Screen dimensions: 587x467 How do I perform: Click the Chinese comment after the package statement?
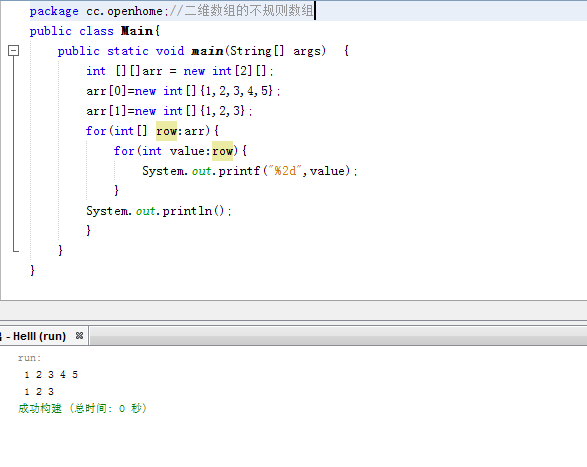coord(241,11)
